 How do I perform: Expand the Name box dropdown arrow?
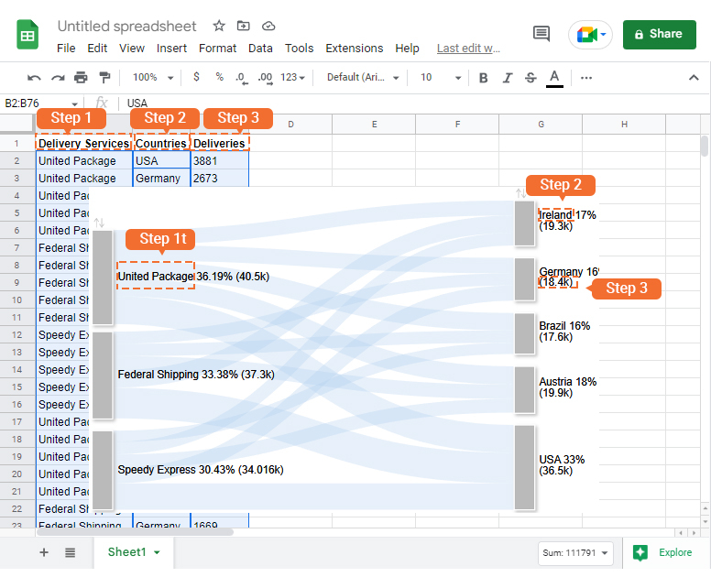coord(75,103)
